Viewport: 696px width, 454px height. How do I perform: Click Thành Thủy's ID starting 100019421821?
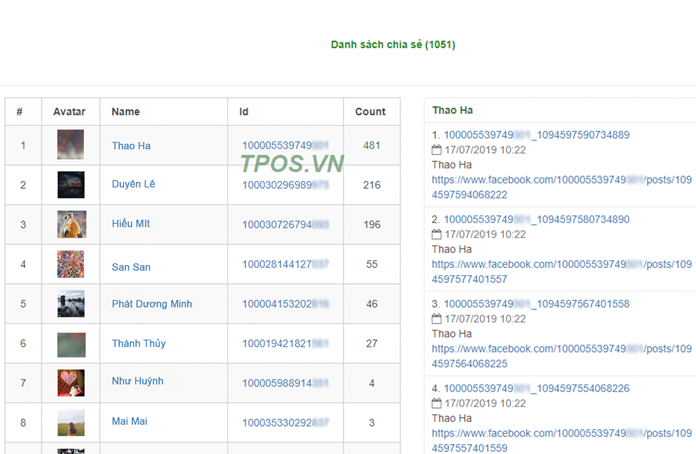pyautogui.click(x=285, y=343)
